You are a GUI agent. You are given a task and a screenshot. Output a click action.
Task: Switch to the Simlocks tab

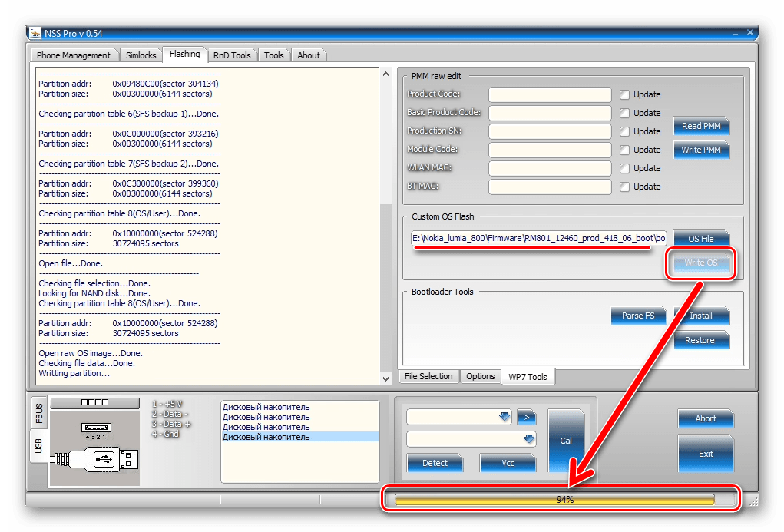click(x=141, y=55)
